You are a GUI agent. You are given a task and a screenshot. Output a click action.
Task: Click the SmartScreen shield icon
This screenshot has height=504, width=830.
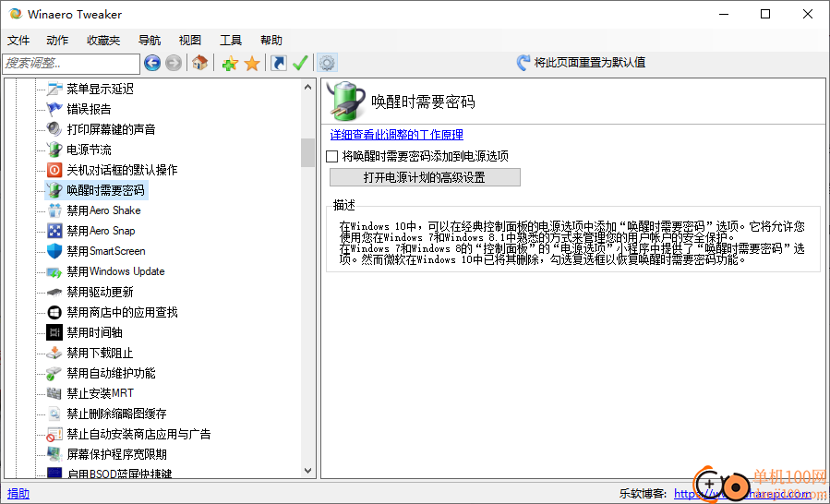(54, 251)
